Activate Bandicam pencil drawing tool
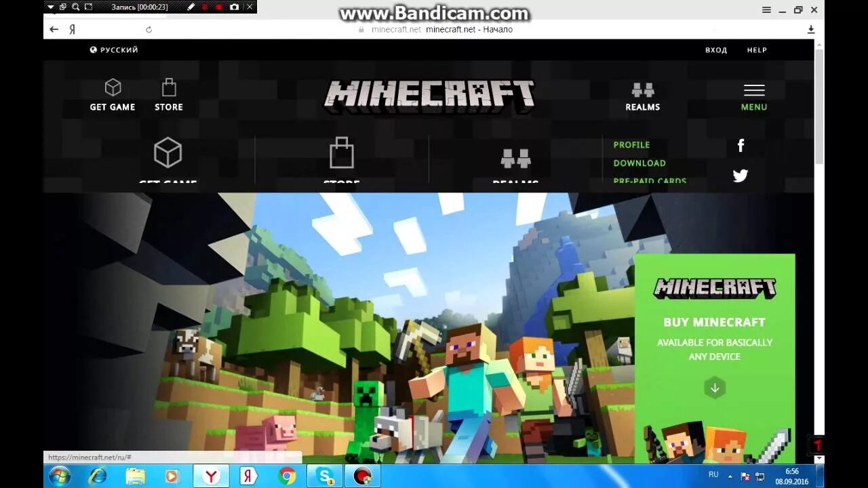The image size is (868, 488). [191, 7]
